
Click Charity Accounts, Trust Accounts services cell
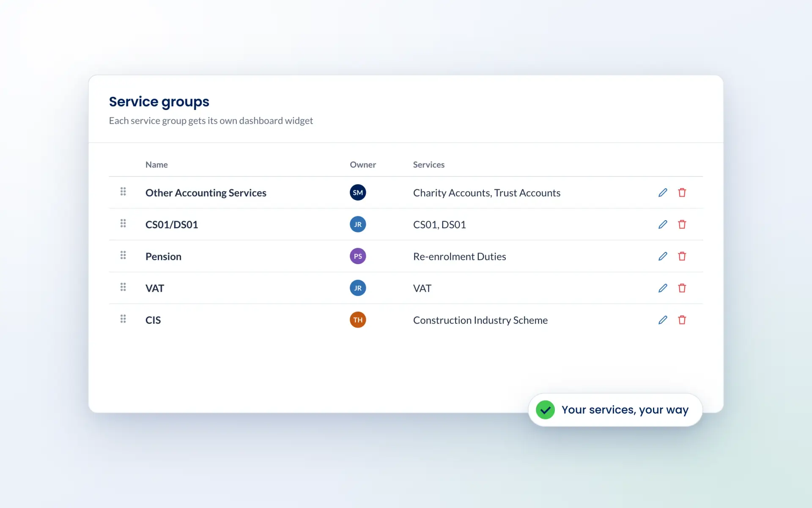(x=487, y=193)
